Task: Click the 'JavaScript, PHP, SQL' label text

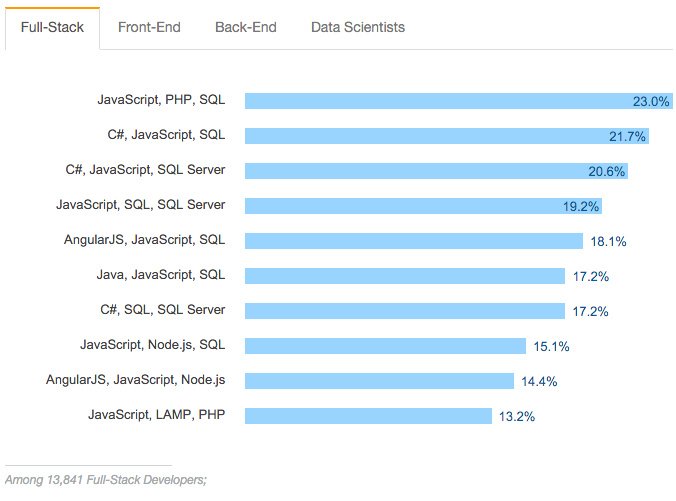Action: (161, 100)
